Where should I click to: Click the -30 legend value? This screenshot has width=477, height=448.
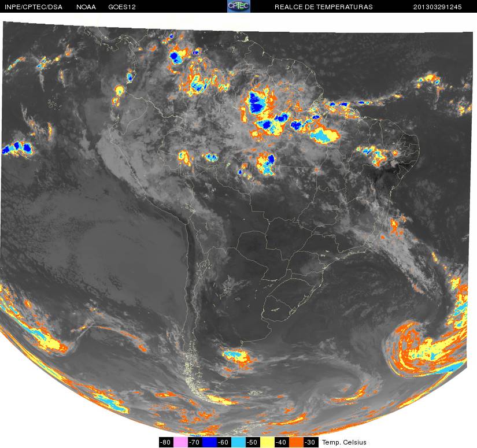(310, 442)
